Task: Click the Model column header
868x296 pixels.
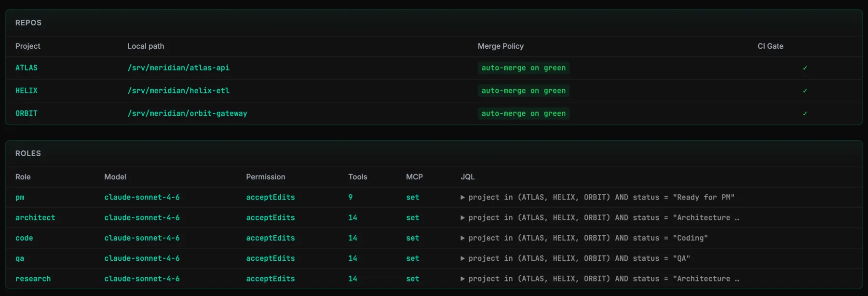Action: click(115, 177)
